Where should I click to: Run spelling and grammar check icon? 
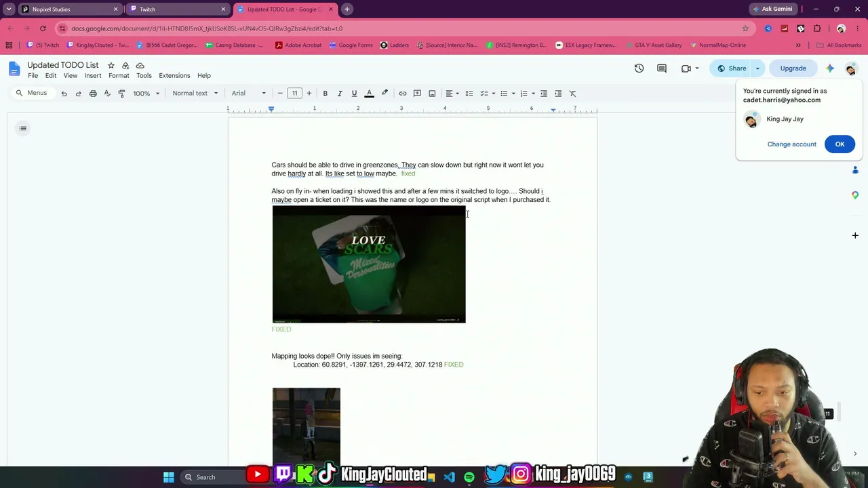click(x=107, y=94)
